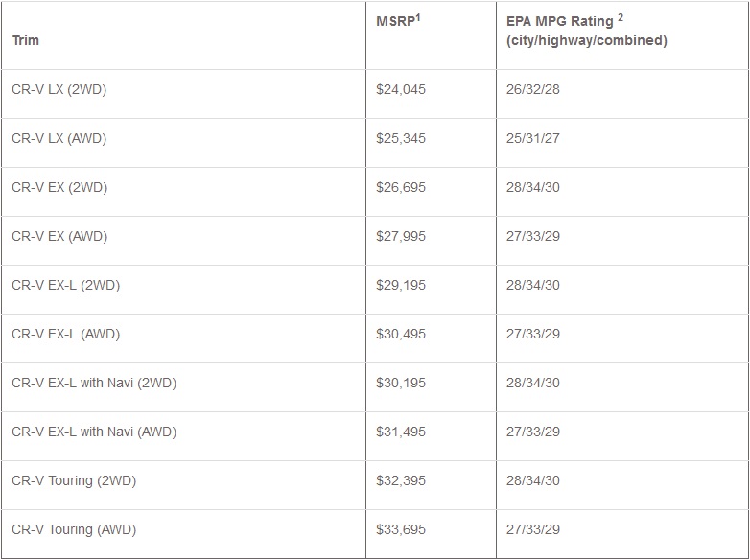Click the $25,345 price cell
Screen dimensions: 750x560
401,138
